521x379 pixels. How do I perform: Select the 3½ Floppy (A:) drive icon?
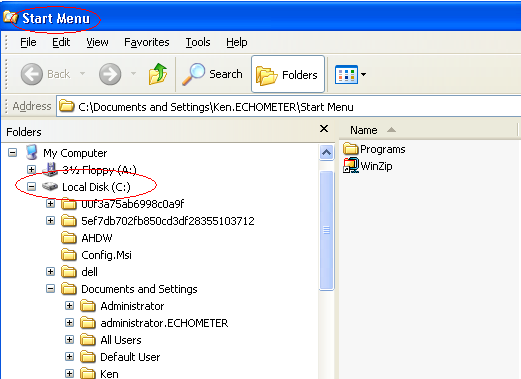(x=50, y=170)
